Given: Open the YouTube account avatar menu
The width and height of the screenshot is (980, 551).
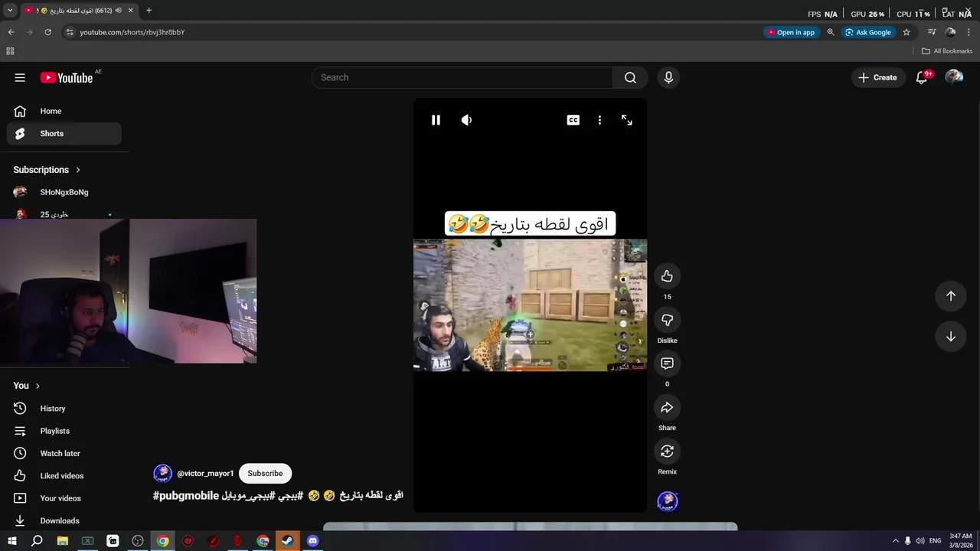Looking at the screenshot, I should 954,77.
